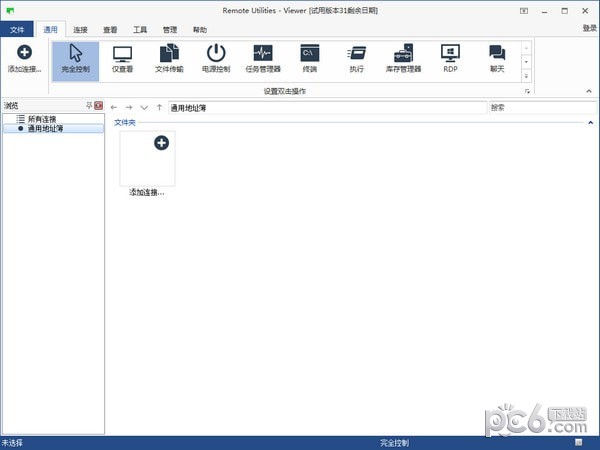Switch to the 查看 ribbon tab
This screenshot has height=450, width=600.
tap(110, 30)
